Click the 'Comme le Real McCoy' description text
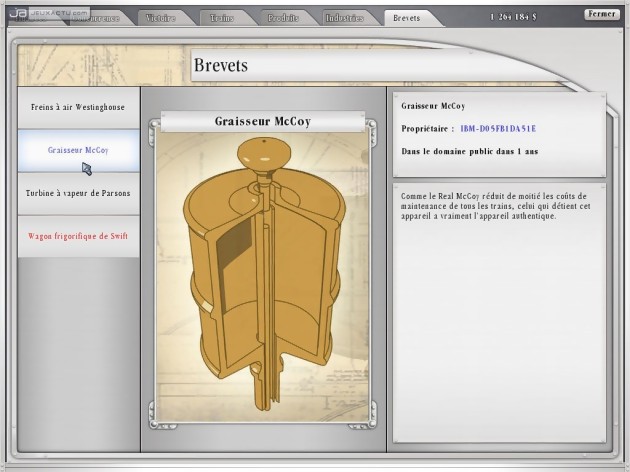Viewport: 630px width, 472px height. click(495, 206)
